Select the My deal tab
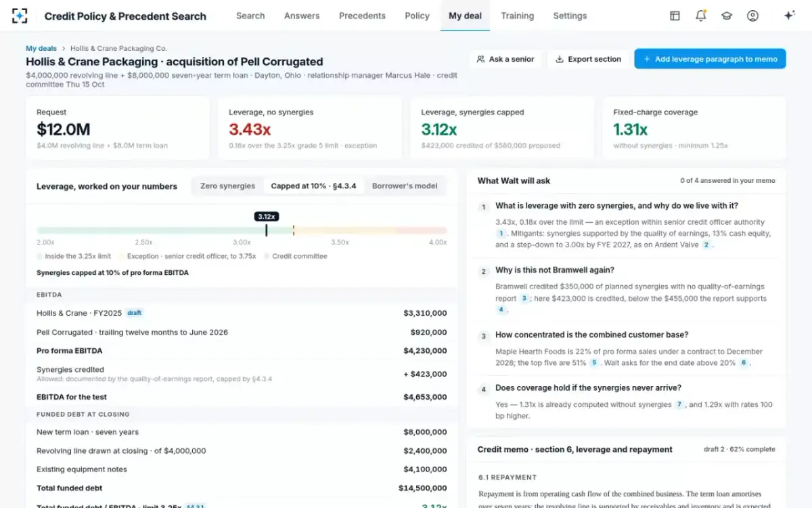Screen dimensions: 812x508 coord(465,16)
